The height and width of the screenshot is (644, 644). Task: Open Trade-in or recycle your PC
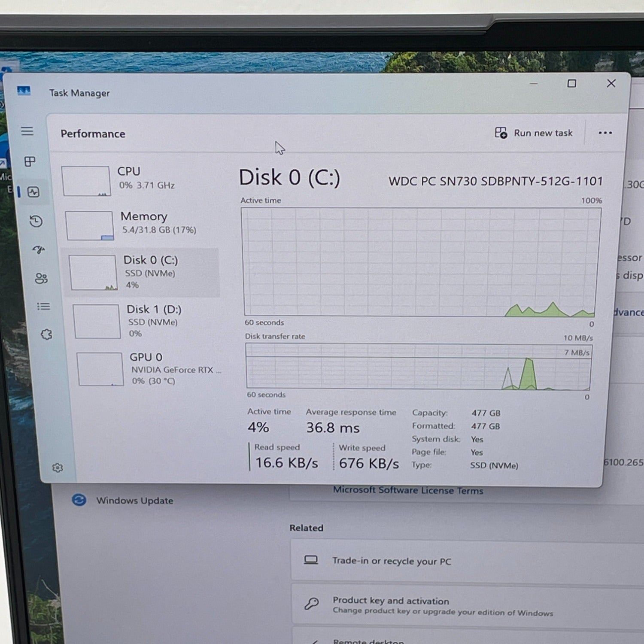391,561
